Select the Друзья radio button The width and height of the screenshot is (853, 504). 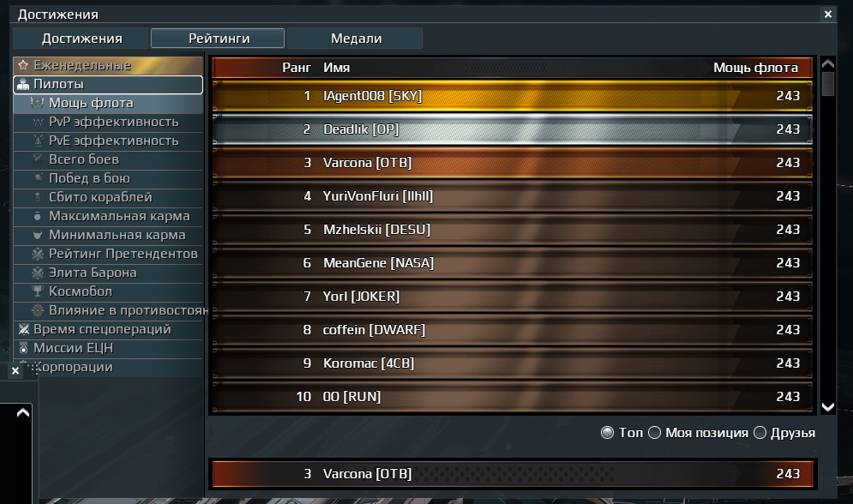tap(760, 433)
